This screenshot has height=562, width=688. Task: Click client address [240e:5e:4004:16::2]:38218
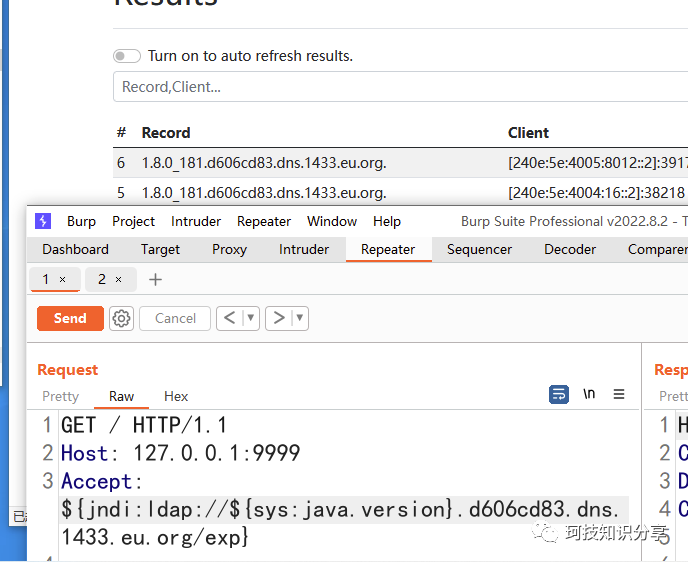596,193
